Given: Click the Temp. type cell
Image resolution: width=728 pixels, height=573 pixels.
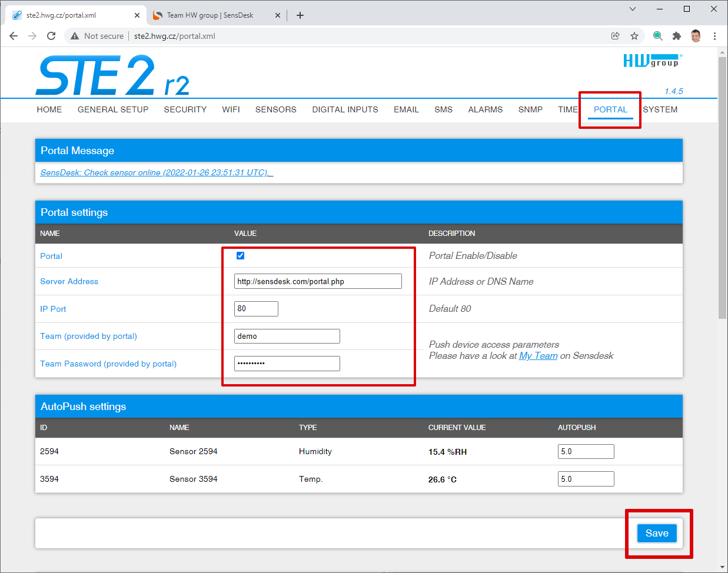Looking at the screenshot, I should pos(311,479).
